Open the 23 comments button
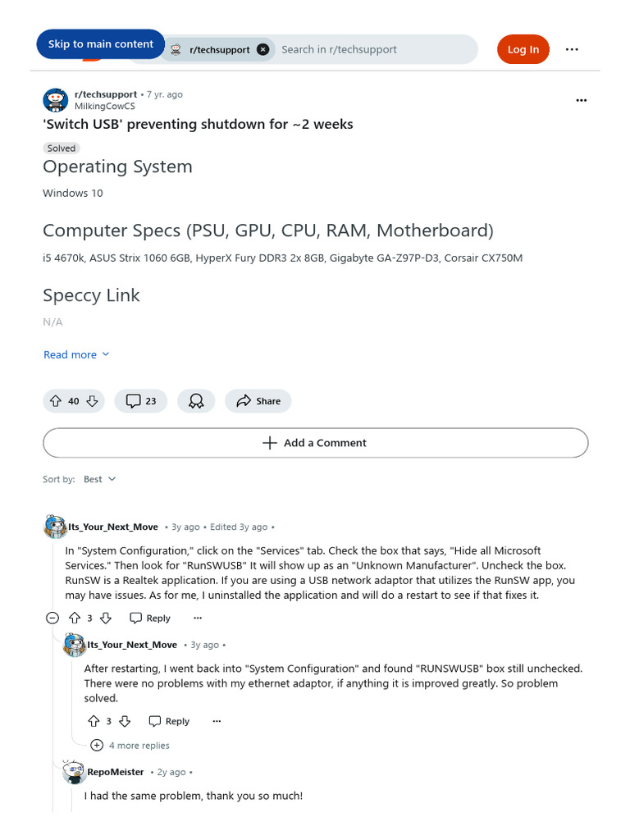The width and height of the screenshot is (630, 840). (141, 401)
